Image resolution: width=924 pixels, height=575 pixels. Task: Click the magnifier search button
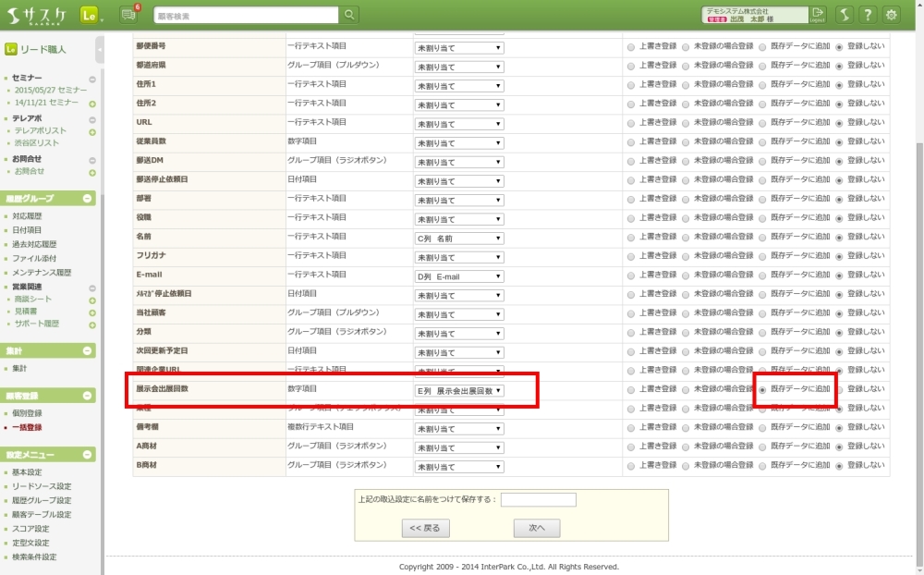coord(349,15)
